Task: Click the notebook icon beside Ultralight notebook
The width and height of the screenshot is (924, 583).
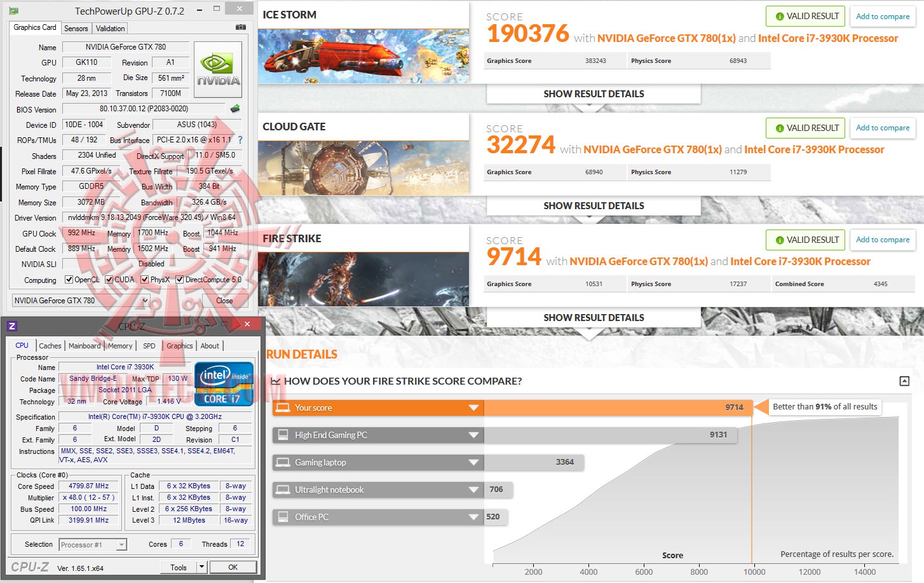Action: pyautogui.click(x=283, y=490)
